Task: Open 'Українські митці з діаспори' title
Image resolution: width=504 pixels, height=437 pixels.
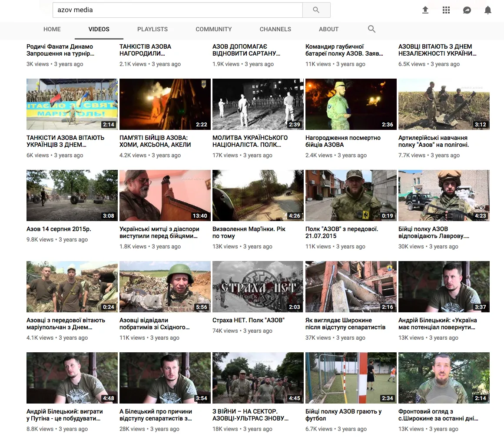Action: click(159, 233)
